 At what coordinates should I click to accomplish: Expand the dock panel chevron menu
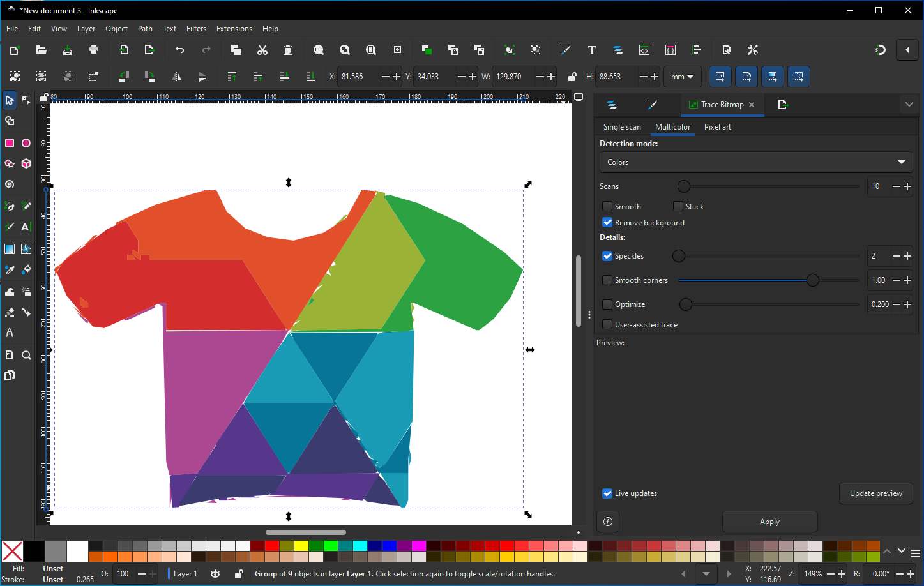click(x=909, y=105)
